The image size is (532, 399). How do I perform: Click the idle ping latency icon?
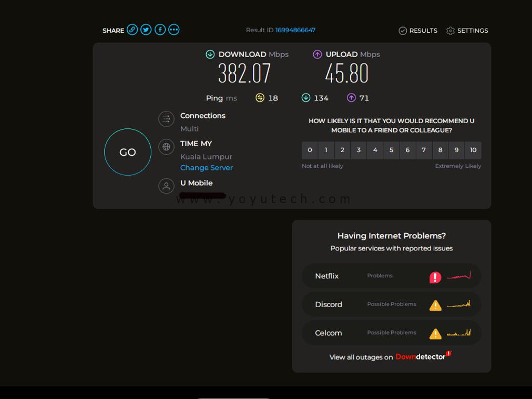(x=260, y=98)
